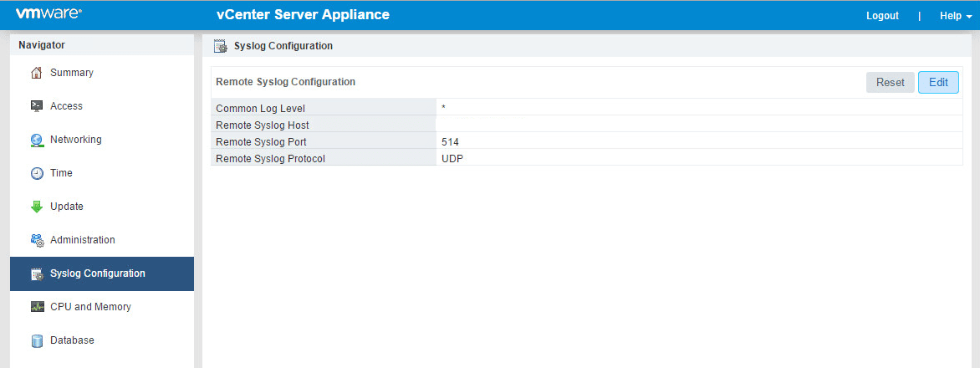Click the Logout link

[882, 16]
